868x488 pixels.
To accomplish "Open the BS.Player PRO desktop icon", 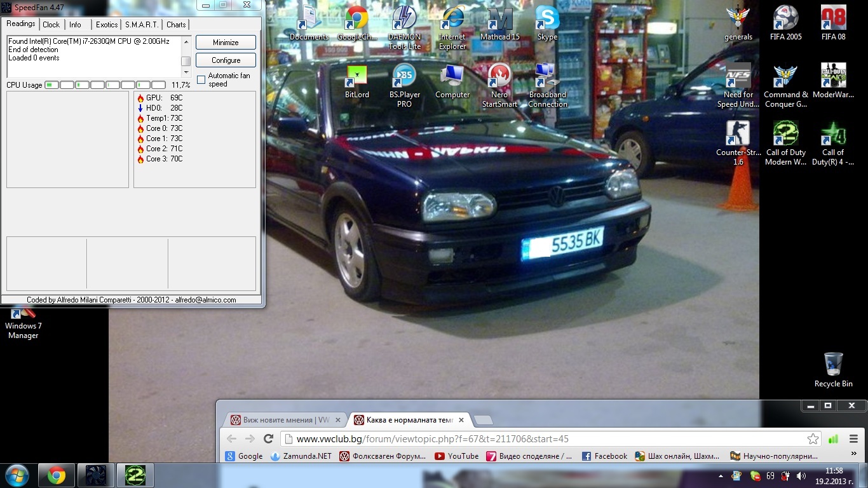I will 404,77.
